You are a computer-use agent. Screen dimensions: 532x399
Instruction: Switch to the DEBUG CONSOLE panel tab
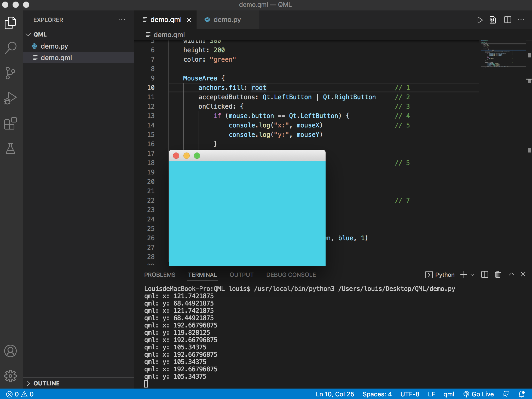pyautogui.click(x=291, y=275)
